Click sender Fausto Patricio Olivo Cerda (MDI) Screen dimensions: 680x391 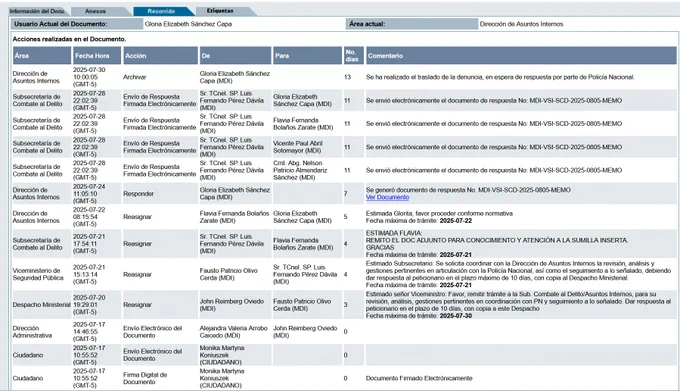[229, 274]
